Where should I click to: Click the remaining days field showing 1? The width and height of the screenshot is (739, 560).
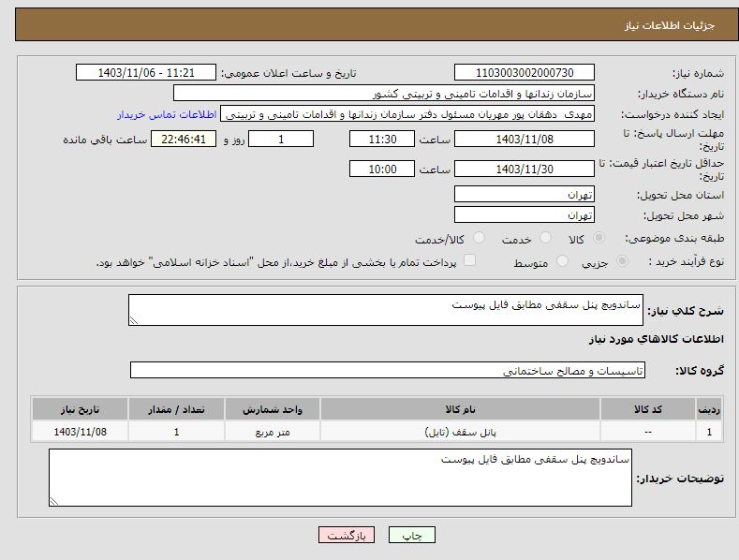coord(281,139)
